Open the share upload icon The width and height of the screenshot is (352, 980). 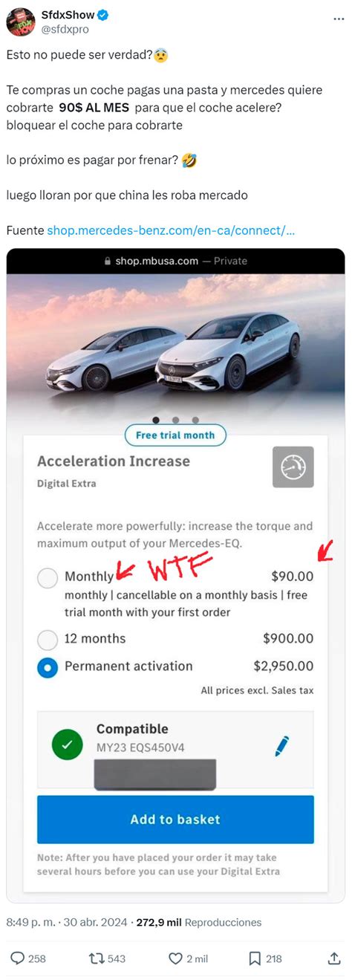point(333,958)
